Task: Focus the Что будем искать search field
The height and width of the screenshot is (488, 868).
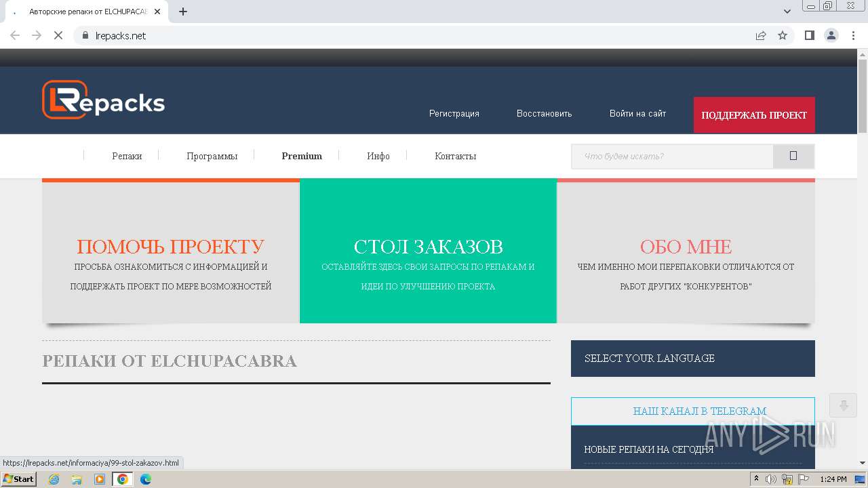Action: click(672, 156)
